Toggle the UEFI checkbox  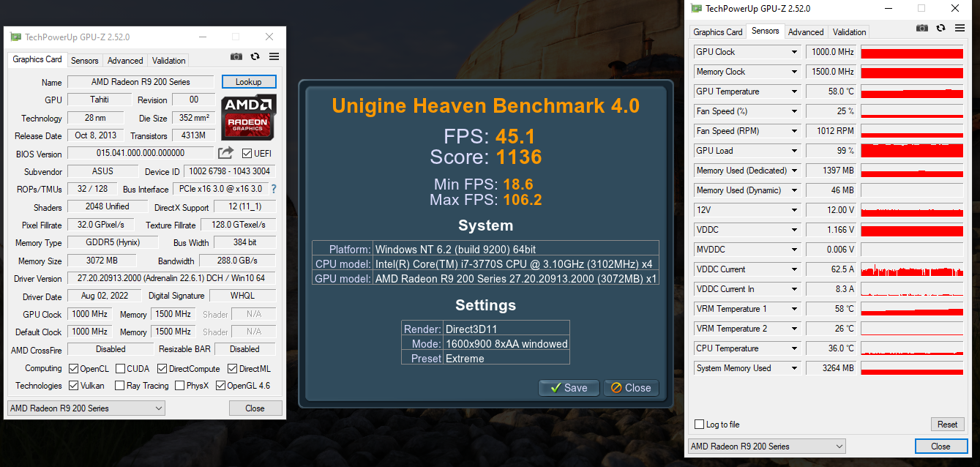coord(247,153)
